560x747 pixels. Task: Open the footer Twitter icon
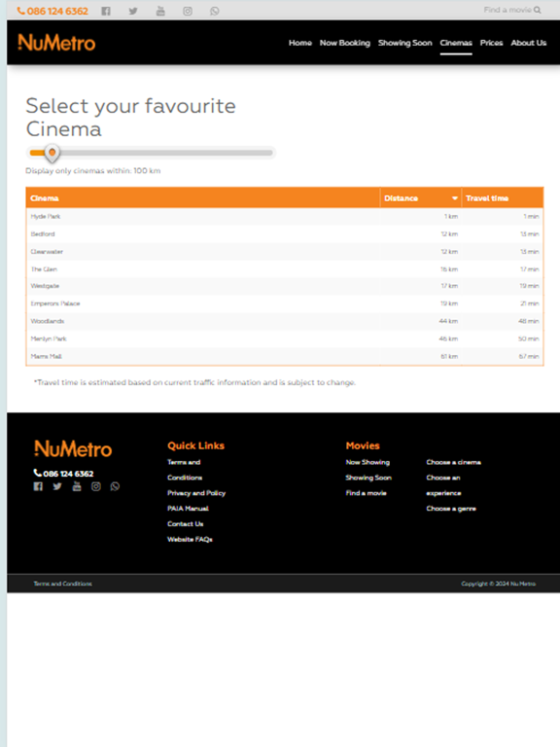coord(57,486)
